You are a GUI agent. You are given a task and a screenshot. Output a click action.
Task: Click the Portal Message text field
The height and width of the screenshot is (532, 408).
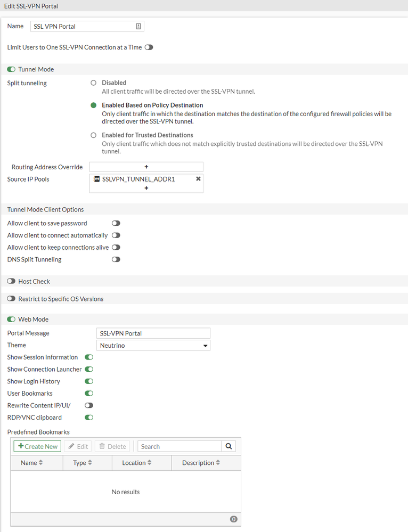153,333
